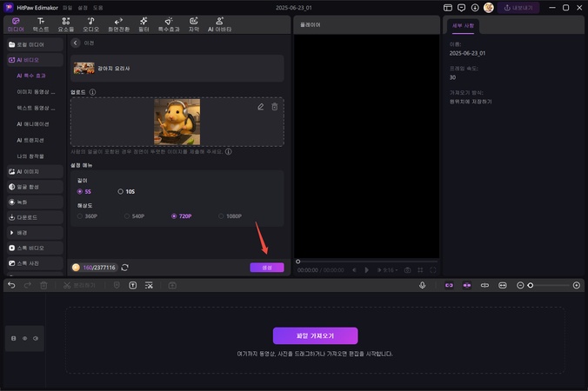Open the 요소들 elements tab
588x391 pixels.
pyautogui.click(x=66, y=24)
